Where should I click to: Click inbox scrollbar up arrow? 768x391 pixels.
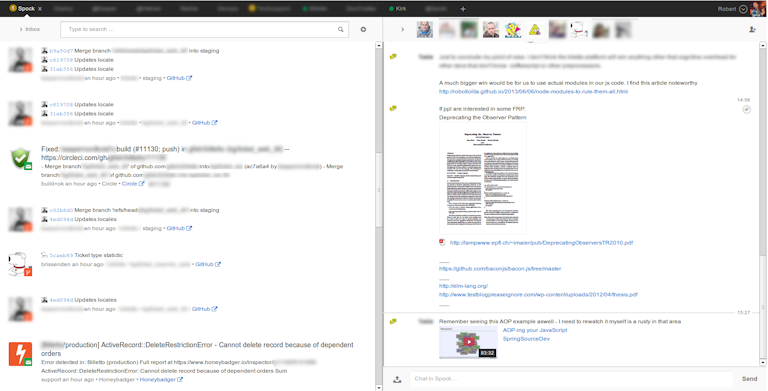(x=379, y=45)
